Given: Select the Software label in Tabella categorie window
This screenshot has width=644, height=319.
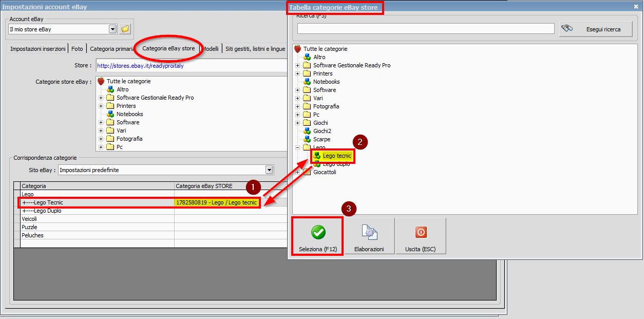Looking at the screenshot, I should [x=325, y=90].
